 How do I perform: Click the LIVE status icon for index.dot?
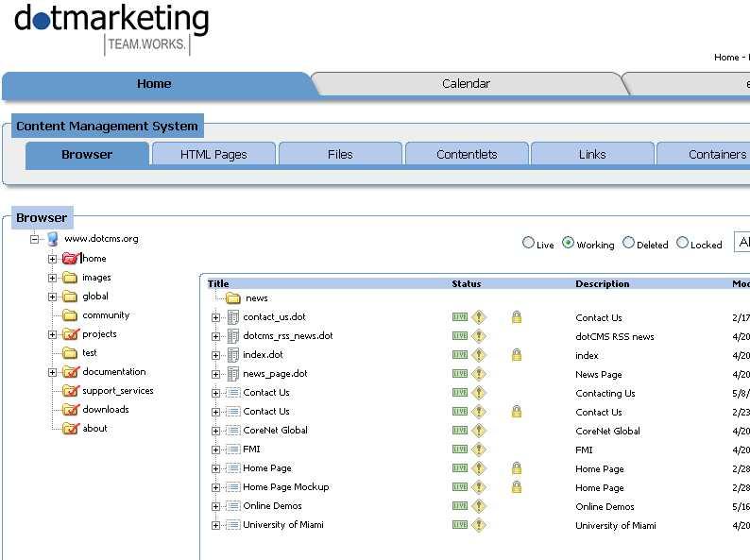click(460, 355)
